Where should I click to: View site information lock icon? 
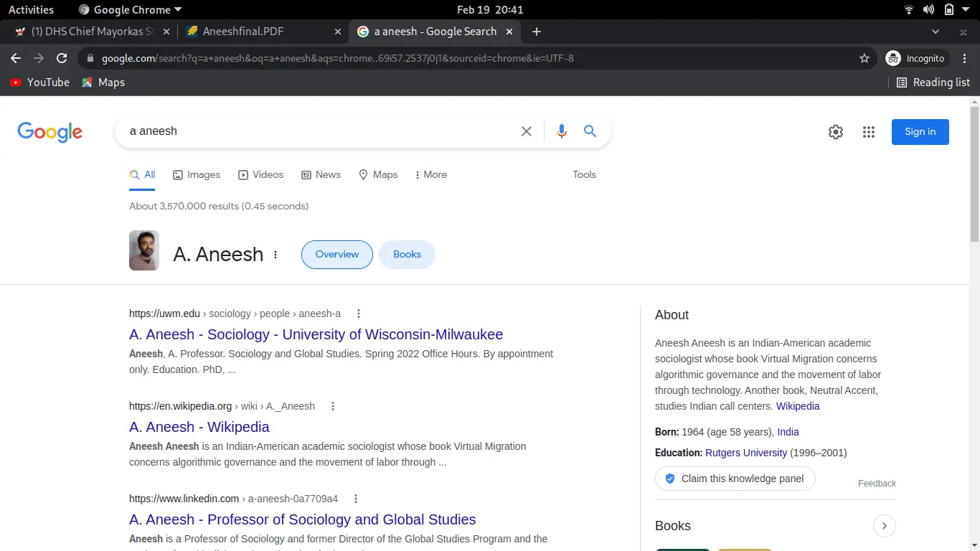(89, 58)
